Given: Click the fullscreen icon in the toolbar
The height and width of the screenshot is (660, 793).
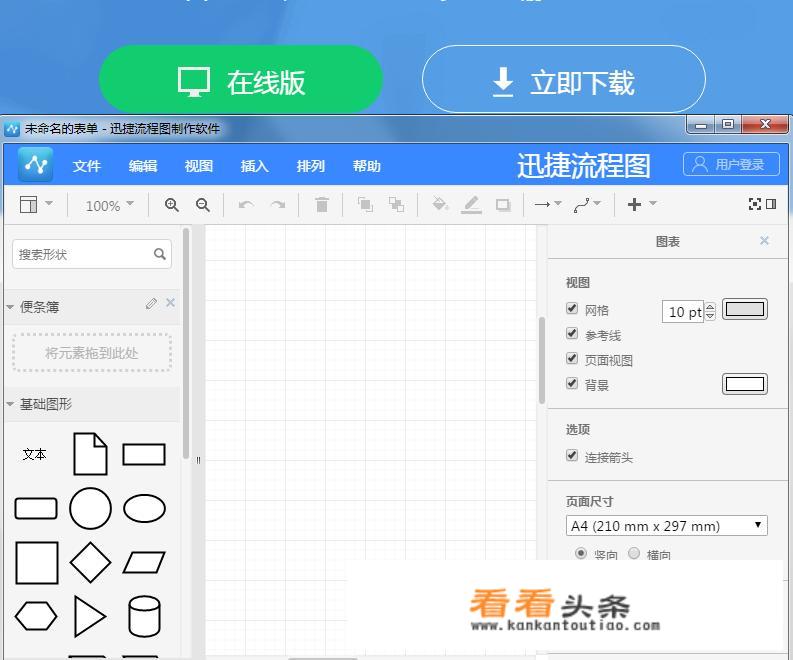Looking at the screenshot, I should 755,204.
